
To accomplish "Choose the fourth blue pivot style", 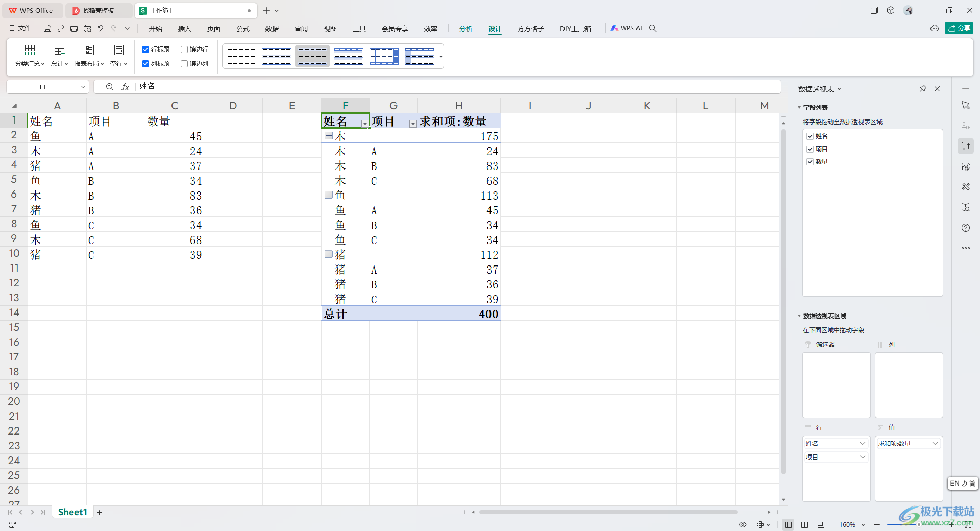I will [x=348, y=56].
